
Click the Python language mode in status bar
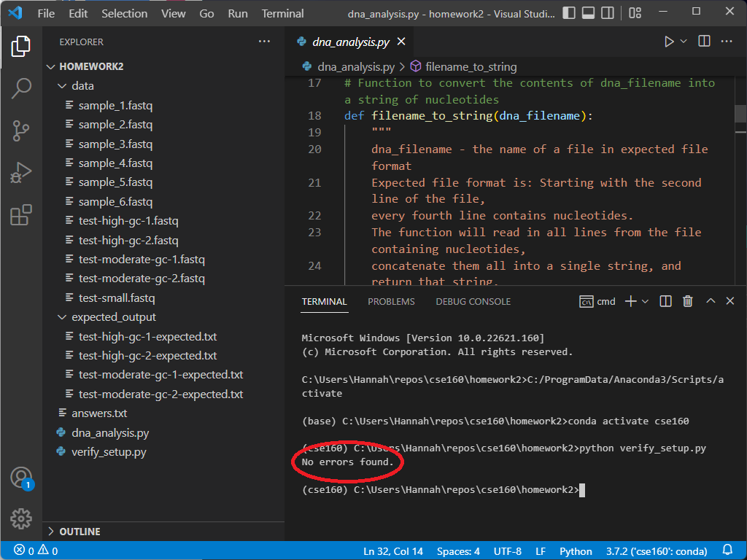pyautogui.click(x=576, y=551)
